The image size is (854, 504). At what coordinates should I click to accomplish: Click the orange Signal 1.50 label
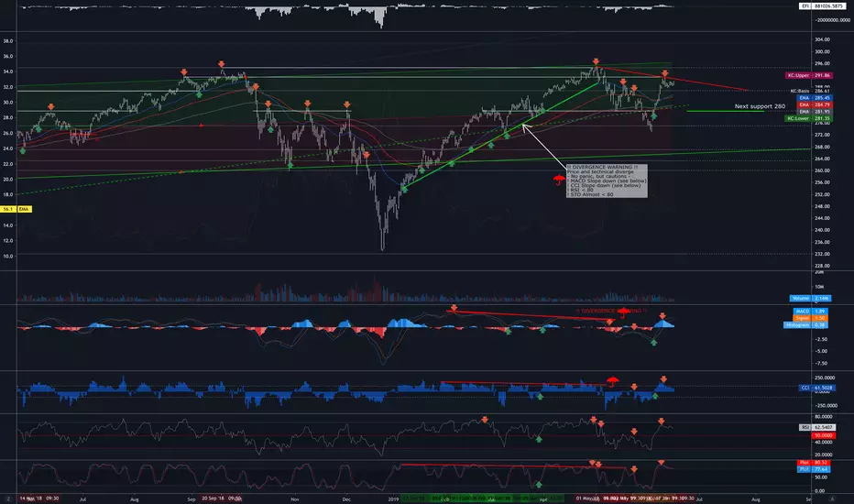pyautogui.click(x=811, y=318)
